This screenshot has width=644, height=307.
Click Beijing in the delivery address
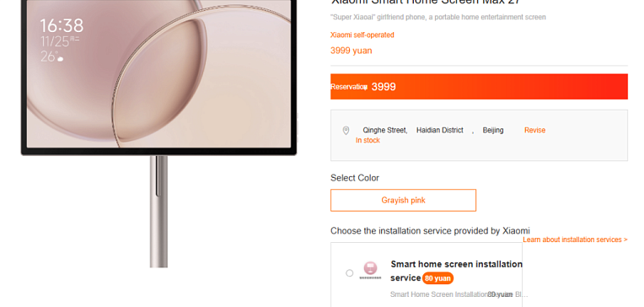coord(493,130)
